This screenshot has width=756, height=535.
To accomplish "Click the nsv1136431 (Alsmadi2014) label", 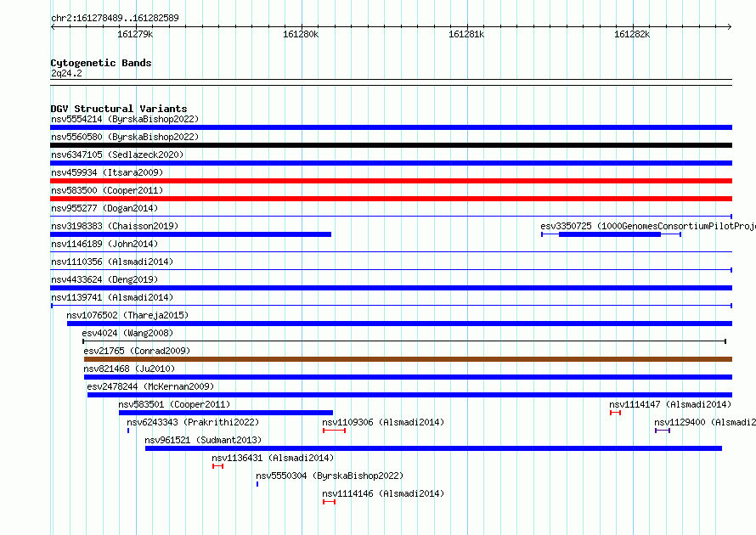I will pos(273,458).
